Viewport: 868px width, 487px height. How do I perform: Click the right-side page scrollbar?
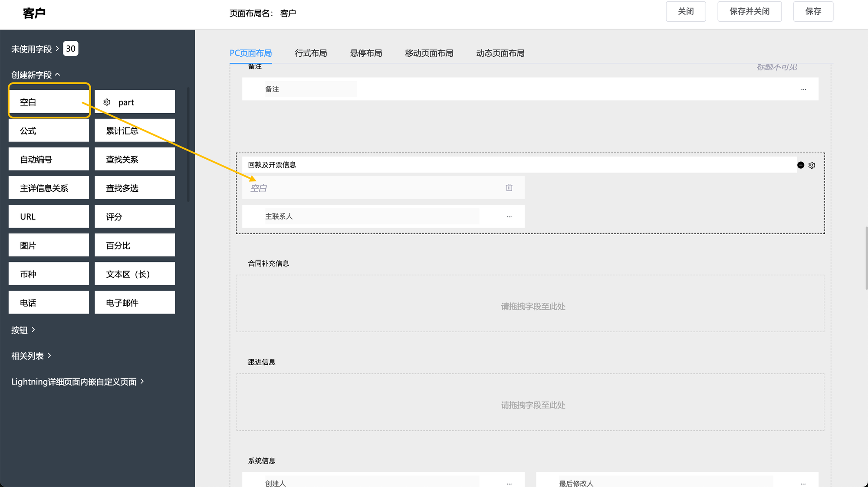[x=866, y=258]
